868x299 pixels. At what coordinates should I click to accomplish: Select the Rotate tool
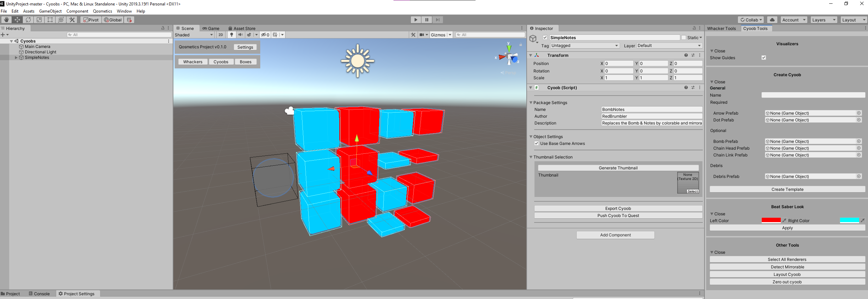pos(28,20)
